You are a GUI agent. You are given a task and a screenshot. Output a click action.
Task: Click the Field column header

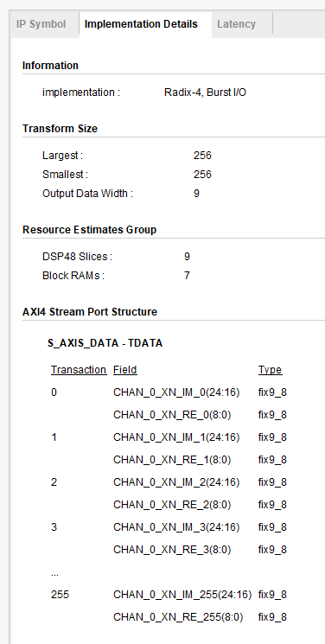[125, 370]
